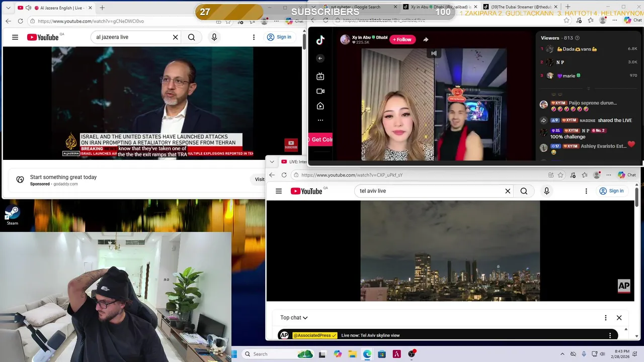Sign in to YouTube in Al Jazeera window

pyautogui.click(x=279, y=37)
